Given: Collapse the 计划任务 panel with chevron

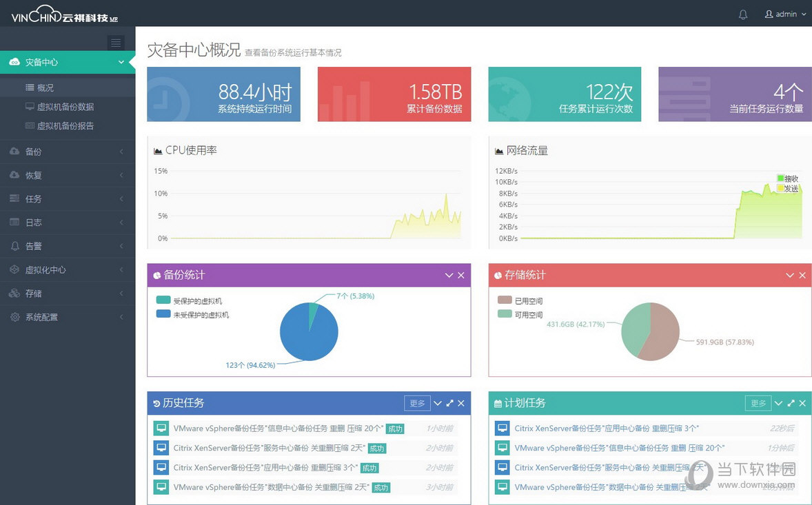Looking at the screenshot, I should pyautogui.click(x=778, y=403).
